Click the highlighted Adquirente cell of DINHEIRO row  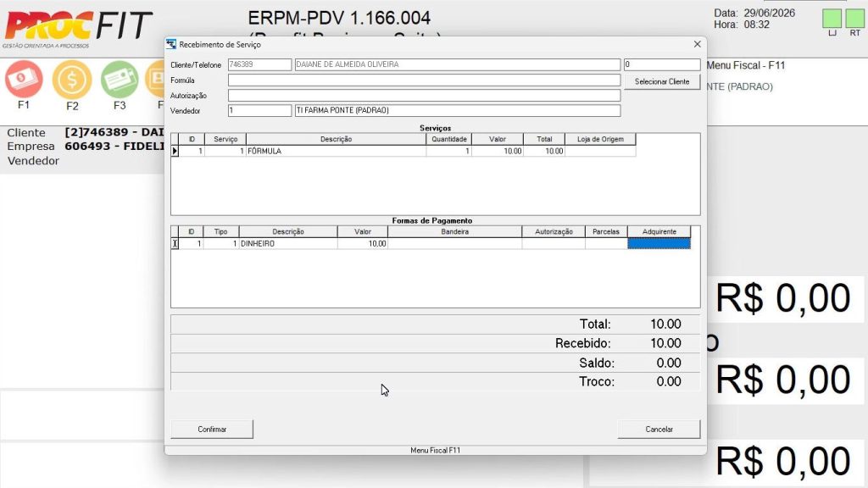(x=659, y=243)
